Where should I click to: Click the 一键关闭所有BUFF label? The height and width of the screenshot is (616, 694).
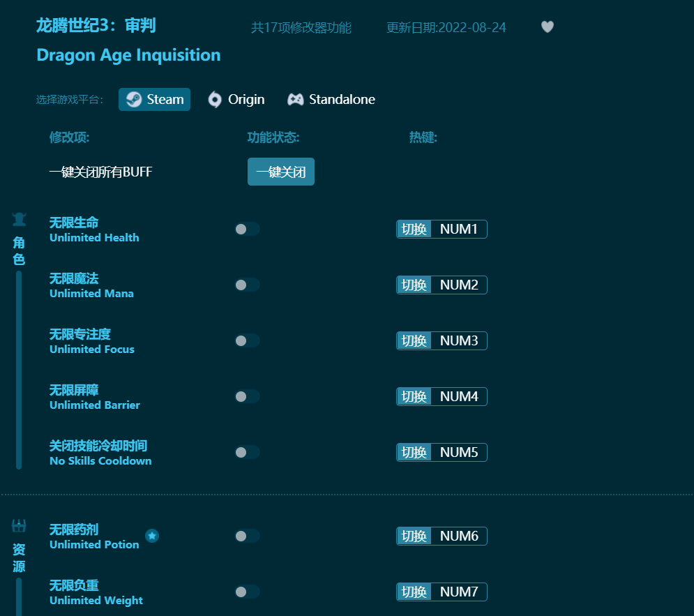(100, 172)
